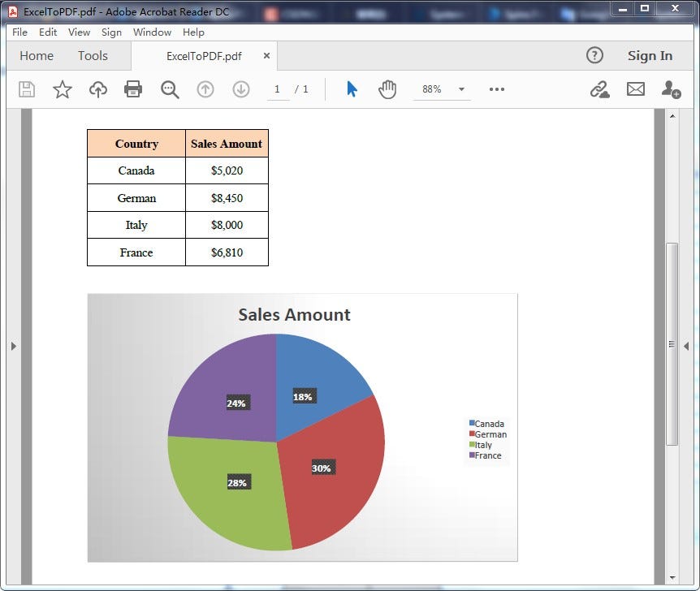Email the PDF as attachment
This screenshot has height=591, width=700.
click(636, 89)
